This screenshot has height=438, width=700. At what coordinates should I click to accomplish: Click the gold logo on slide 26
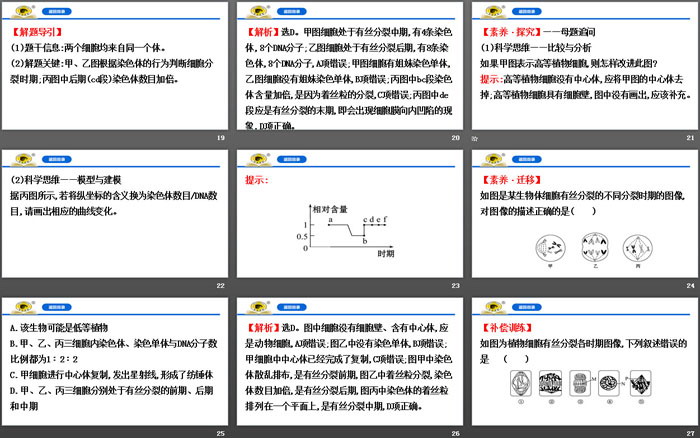(258, 307)
